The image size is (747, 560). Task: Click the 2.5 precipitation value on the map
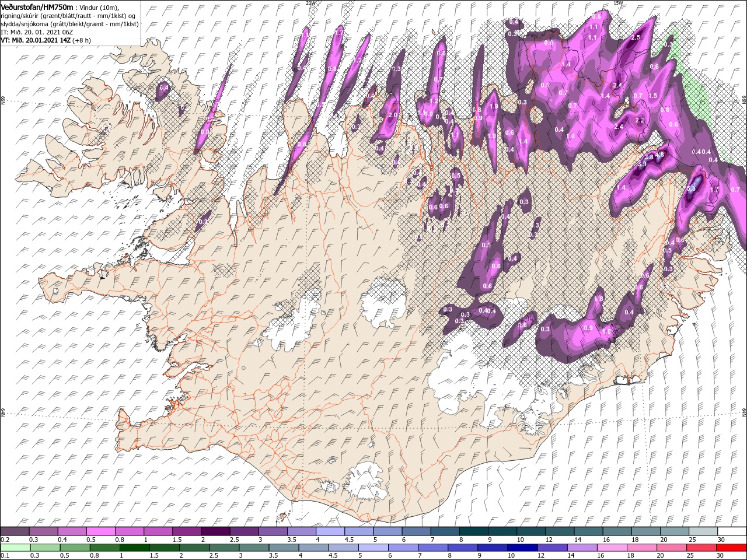pos(636,37)
